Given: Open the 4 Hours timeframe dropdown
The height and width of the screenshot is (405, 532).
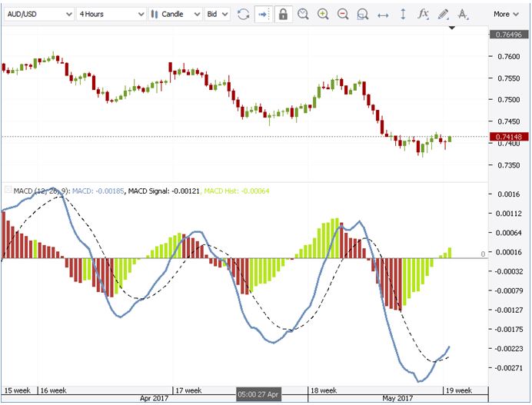Looking at the screenshot, I should (111, 15).
